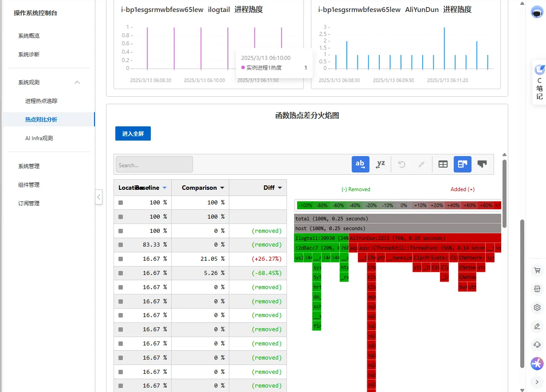Sort table by Diff column arrow

point(280,188)
